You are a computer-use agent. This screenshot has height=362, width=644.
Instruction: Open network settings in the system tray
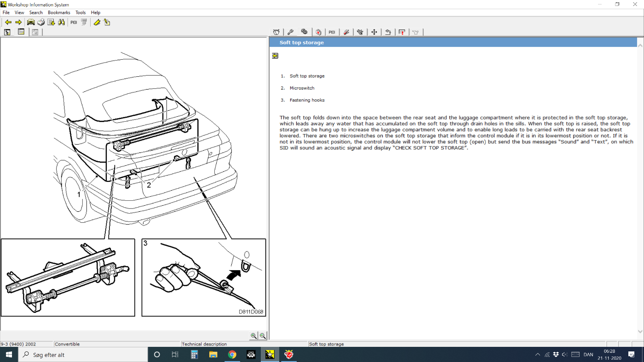[547, 355]
